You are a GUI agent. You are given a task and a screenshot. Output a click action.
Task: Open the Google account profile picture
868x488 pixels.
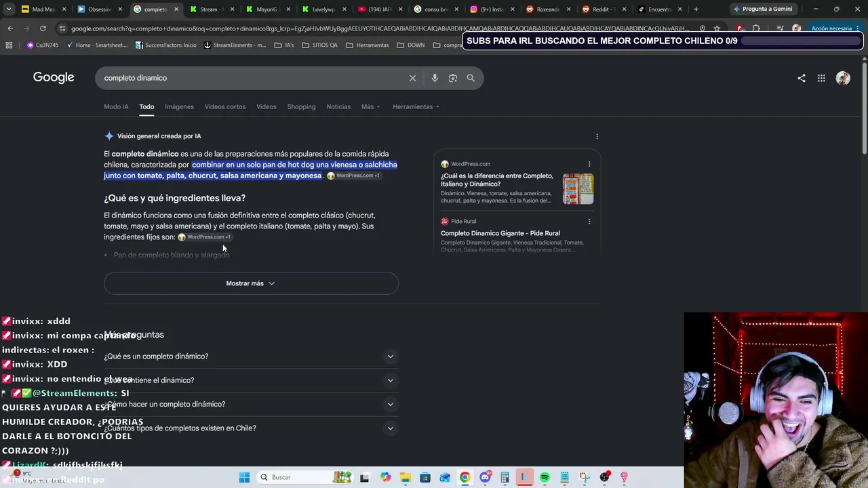843,78
